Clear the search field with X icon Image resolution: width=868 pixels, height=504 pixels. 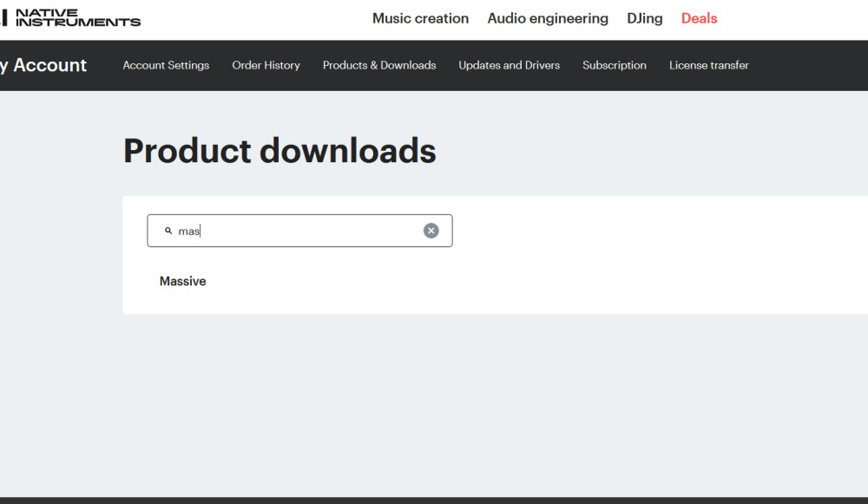click(x=431, y=231)
